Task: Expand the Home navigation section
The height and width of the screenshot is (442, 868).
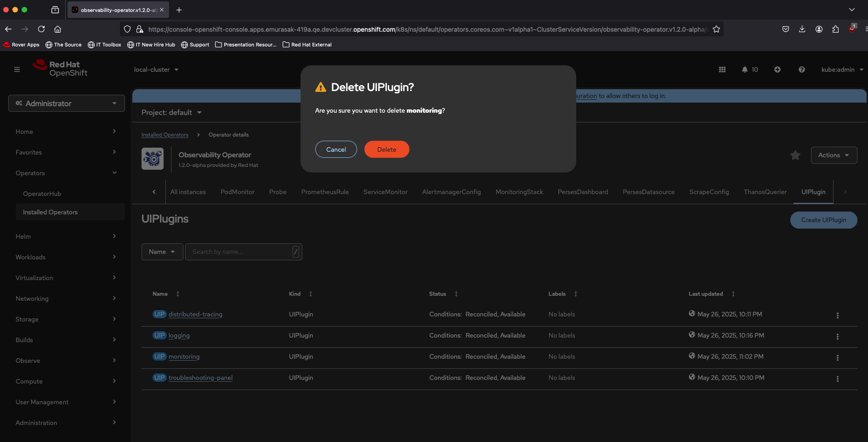Action: coord(66,132)
